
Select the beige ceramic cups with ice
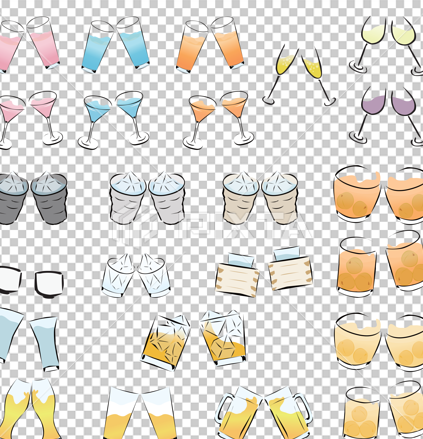tap(260, 198)
